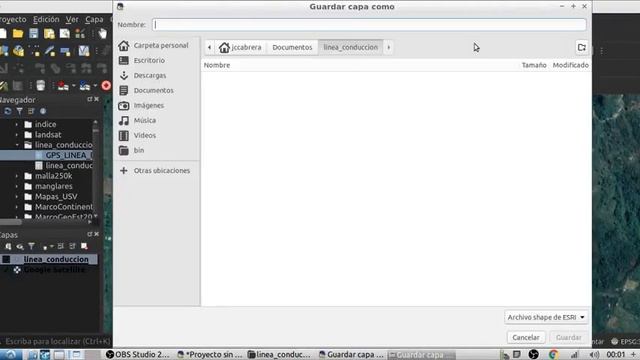Go to Descargas in sidebar

click(x=157, y=76)
